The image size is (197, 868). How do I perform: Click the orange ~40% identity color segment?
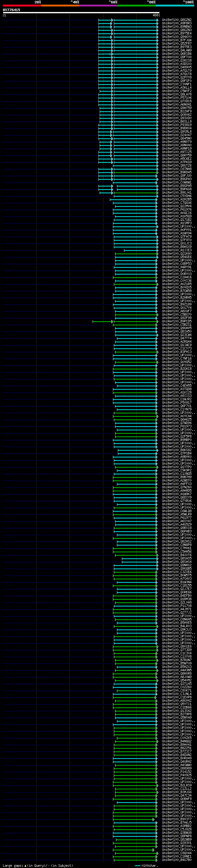point(60,6)
